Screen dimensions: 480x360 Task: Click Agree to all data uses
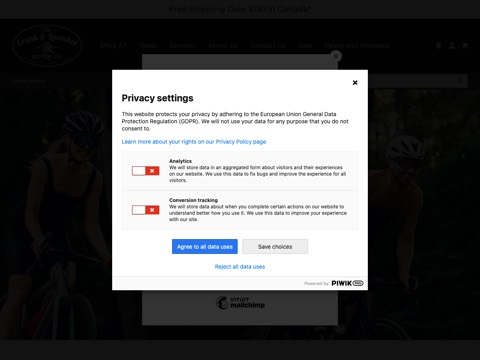click(205, 247)
